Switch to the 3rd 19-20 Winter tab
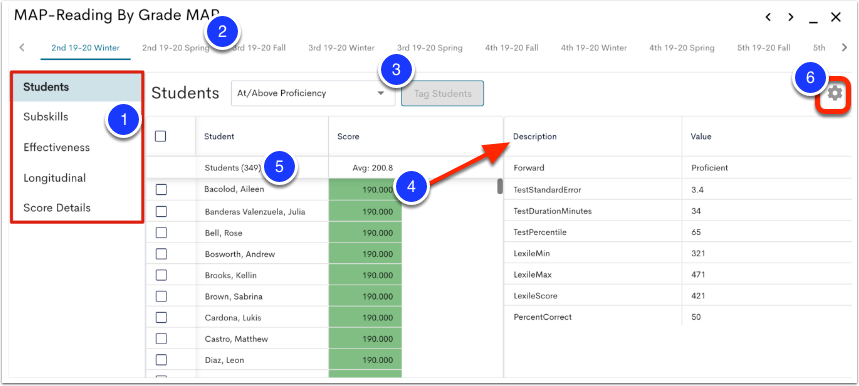The width and height of the screenshot is (859, 386). coord(341,48)
